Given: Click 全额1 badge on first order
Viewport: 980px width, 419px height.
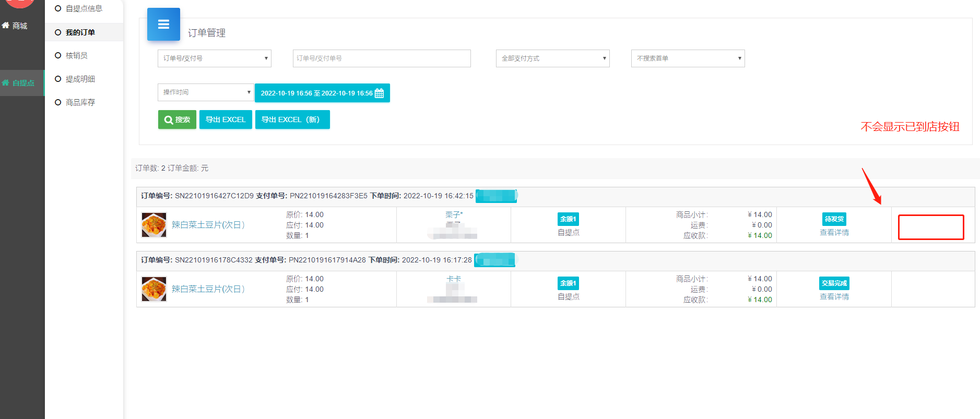Looking at the screenshot, I should point(568,219).
